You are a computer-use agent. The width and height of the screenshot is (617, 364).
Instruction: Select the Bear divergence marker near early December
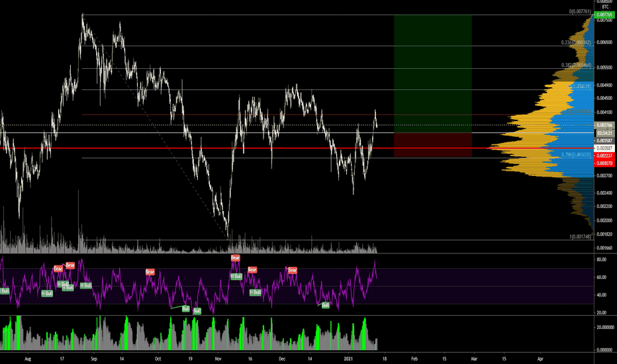tap(293, 270)
